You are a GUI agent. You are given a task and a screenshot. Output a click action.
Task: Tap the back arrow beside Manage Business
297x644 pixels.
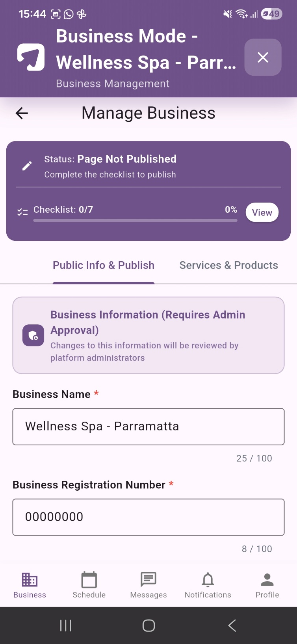tap(22, 114)
